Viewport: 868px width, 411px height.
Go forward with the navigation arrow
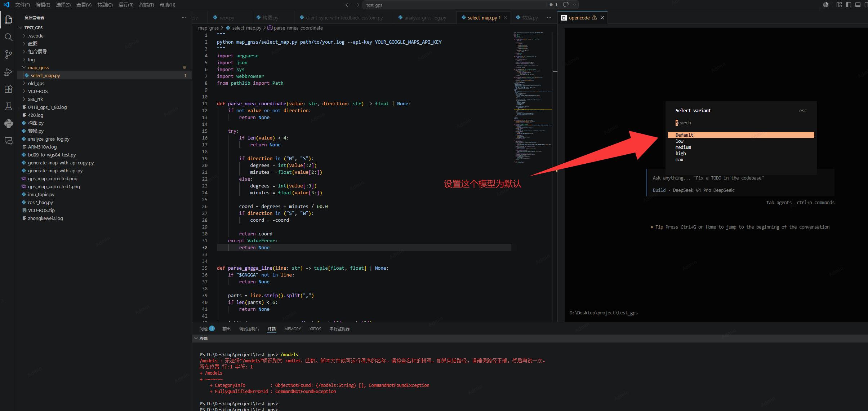click(357, 5)
